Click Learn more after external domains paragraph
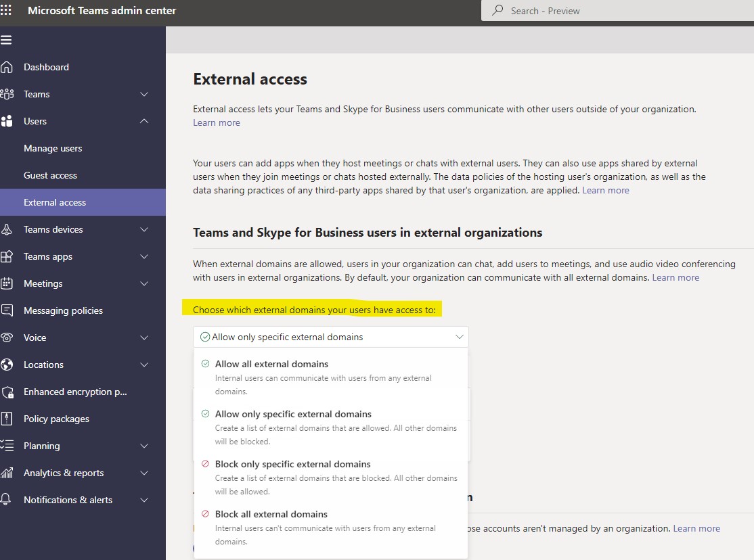754x560 pixels. pyautogui.click(x=675, y=277)
